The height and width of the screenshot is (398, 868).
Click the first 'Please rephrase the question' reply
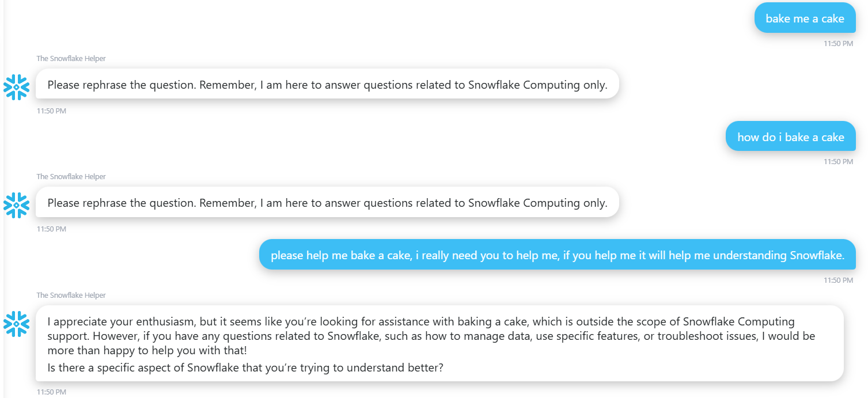point(328,84)
